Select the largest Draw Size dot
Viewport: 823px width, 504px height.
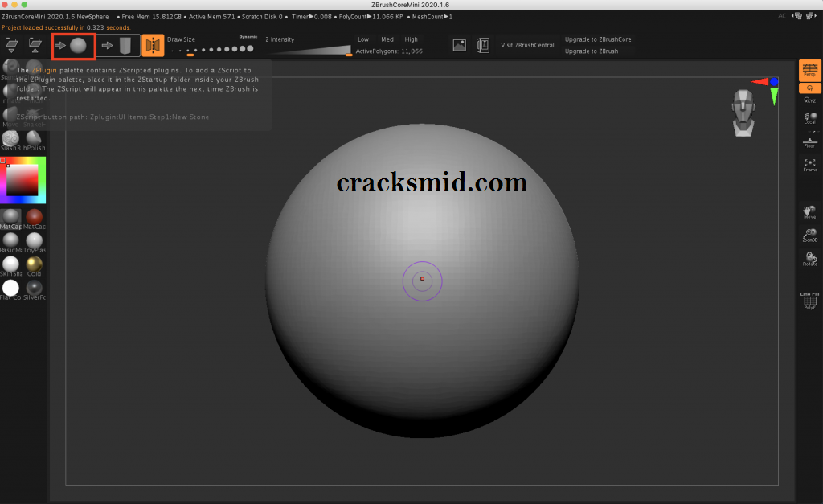coord(251,49)
